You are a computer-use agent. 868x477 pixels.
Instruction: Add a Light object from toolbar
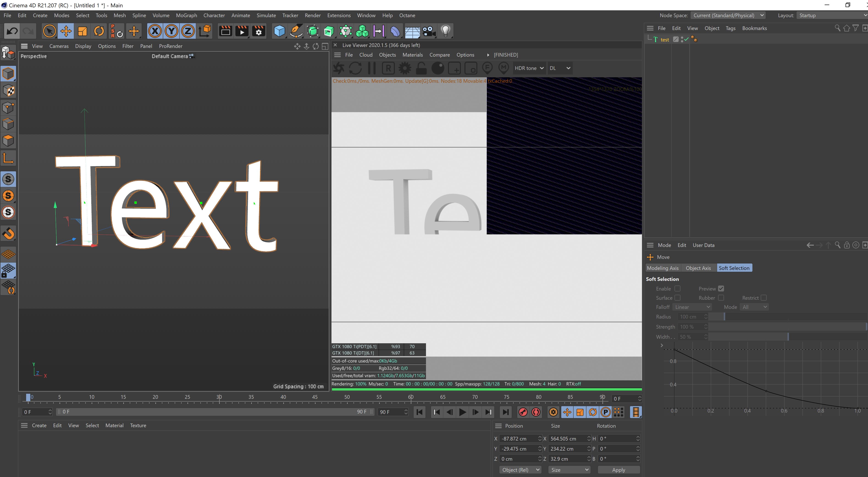point(445,31)
